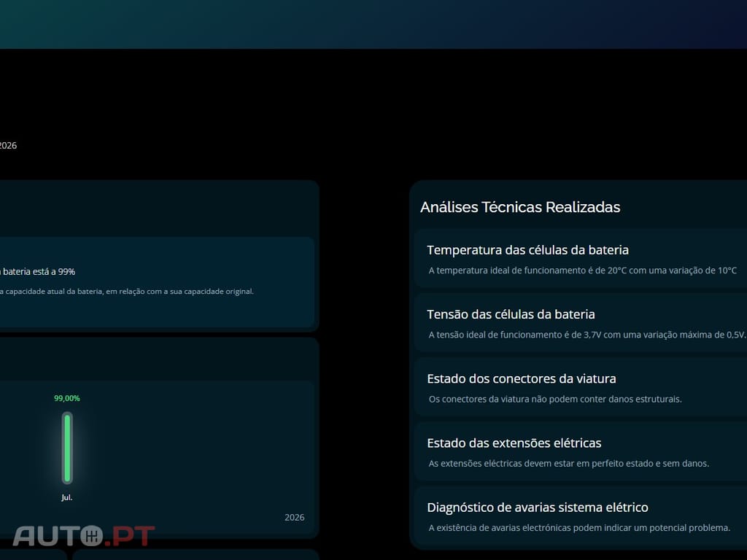
Task: Select the Jul. month label under the chart
Action: pos(66,497)
